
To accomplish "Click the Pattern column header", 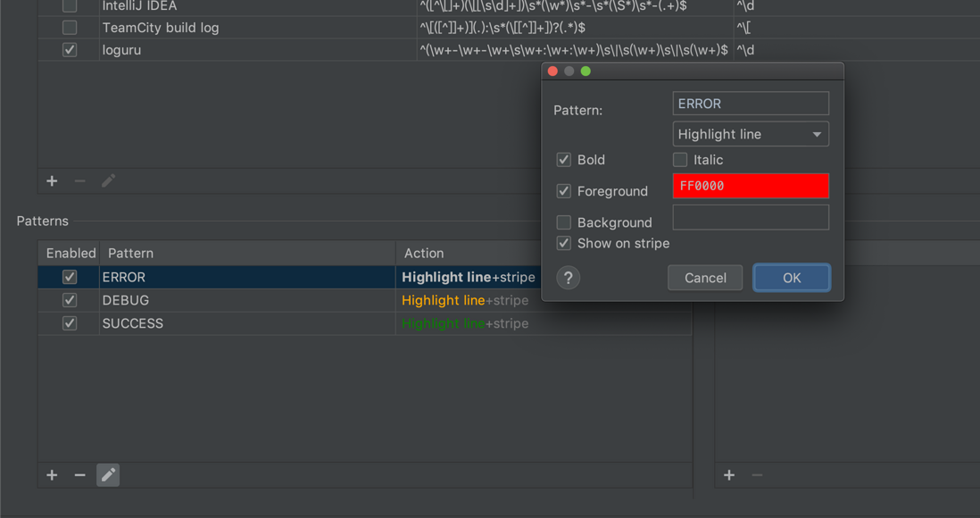I will pyautogui.click(x=130, y=254).
